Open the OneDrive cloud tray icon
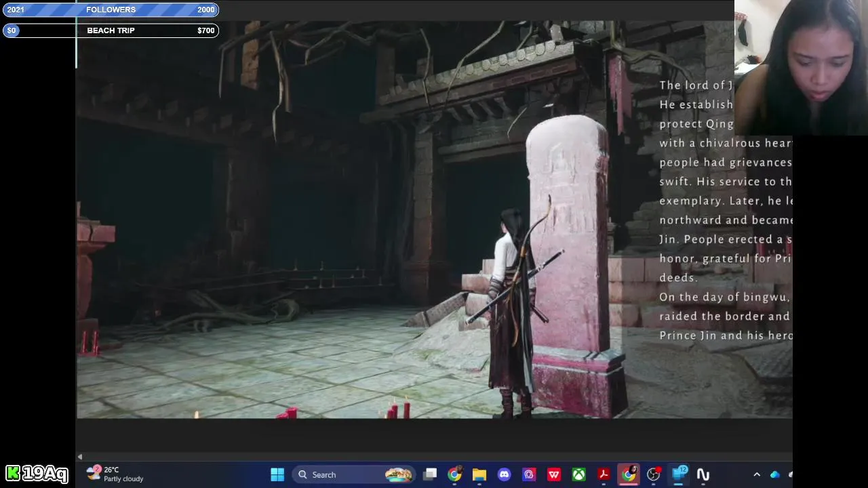Image resolution: width=868 pixels, height=488 pixels. coord(775,474)
